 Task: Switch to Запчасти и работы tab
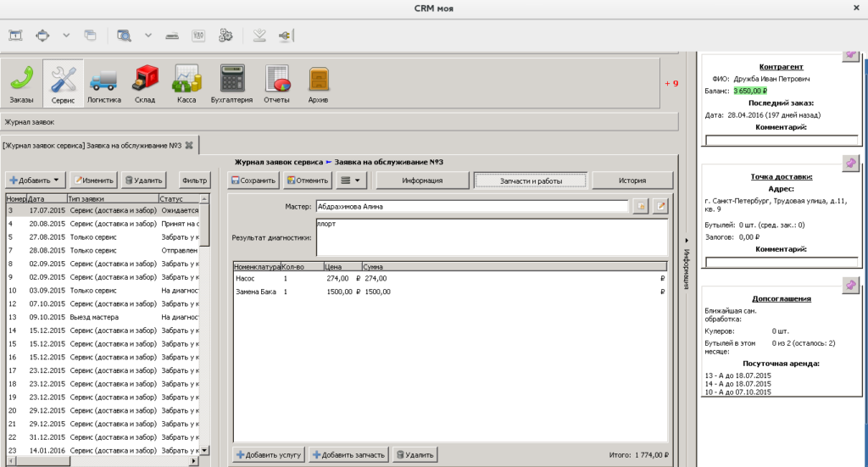click(x=531, y=181)
